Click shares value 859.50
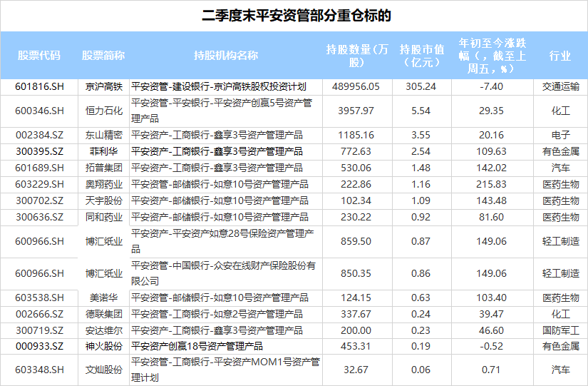The height and width of the screenshot is (386, 588). 356,241
